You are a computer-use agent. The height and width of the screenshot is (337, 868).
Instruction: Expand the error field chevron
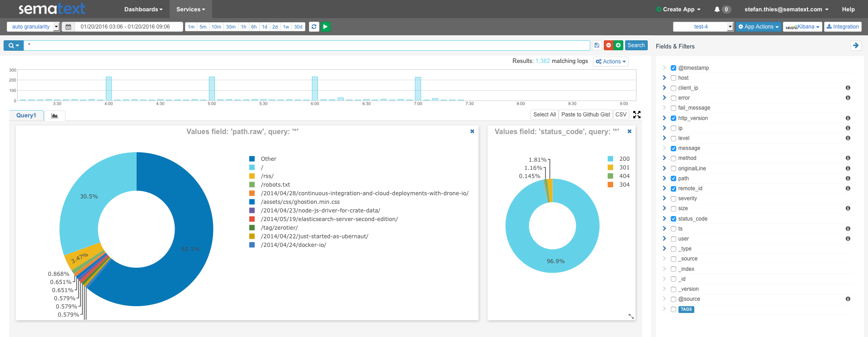(x=664, y=98)
